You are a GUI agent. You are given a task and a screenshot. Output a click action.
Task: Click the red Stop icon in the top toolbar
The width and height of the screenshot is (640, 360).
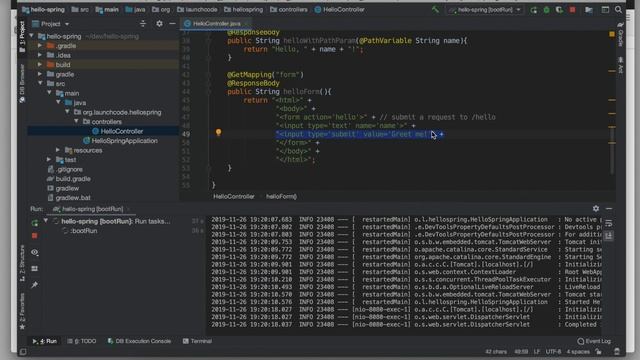572,9
